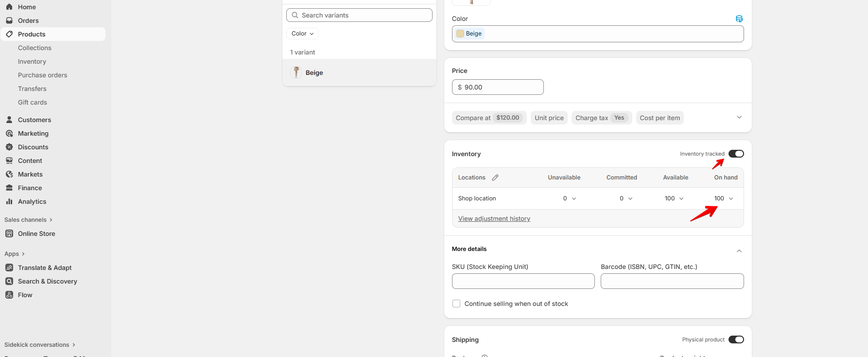Open the View adjustment history link
This screenshot has width=868, height=357.
tap(494, 219)
